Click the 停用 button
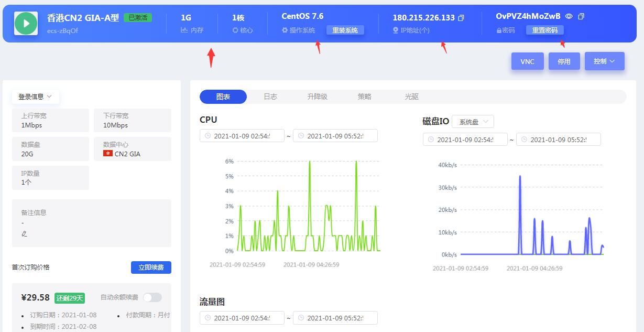This screenshot has height=332, width=644. click(x=564, y=61)
